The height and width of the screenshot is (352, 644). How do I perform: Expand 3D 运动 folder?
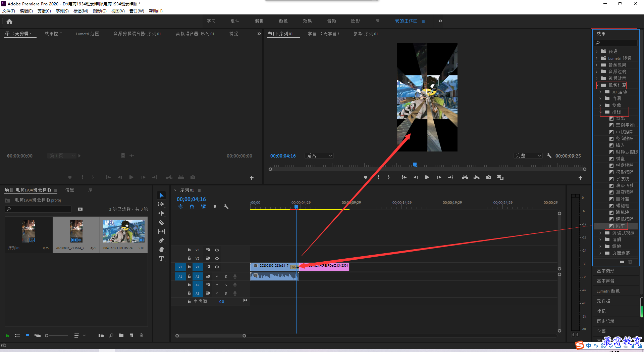point(600,92)
